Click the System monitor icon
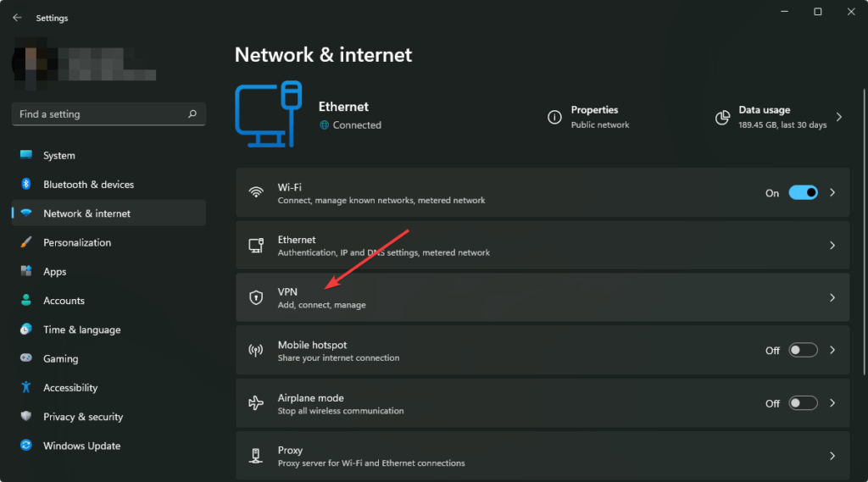This screenshot has width=868, height=482. click(26, 155)
